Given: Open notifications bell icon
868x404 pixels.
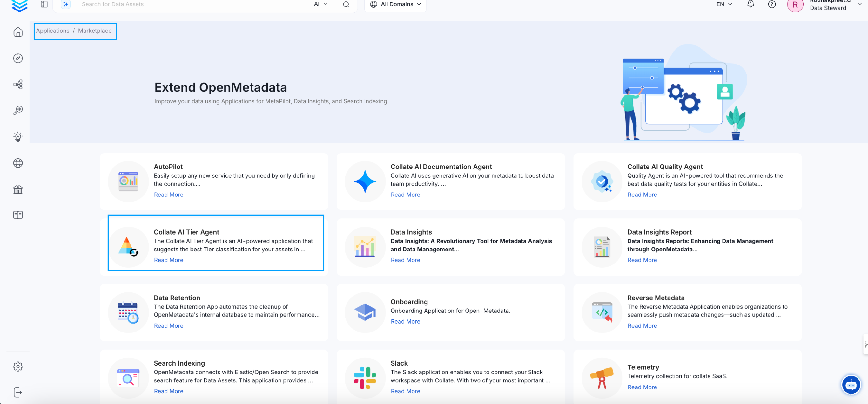Looking at the screenshot, I should tap(750, 4).
